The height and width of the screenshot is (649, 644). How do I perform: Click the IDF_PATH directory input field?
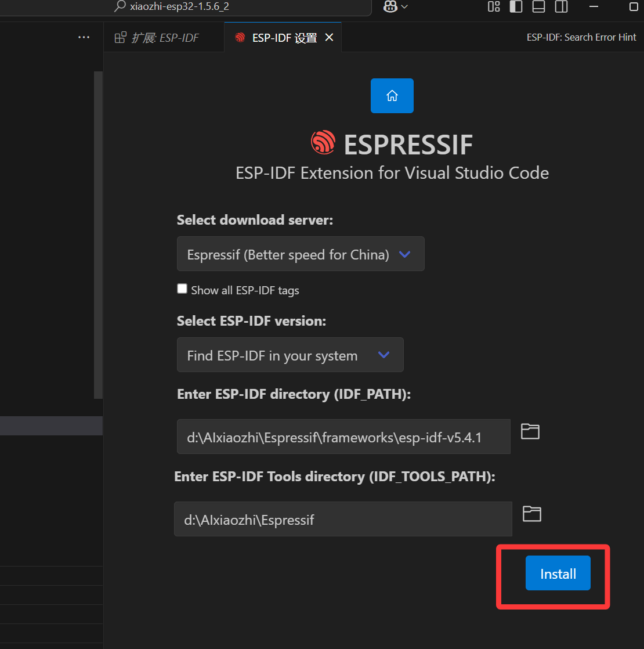point(343,437)
